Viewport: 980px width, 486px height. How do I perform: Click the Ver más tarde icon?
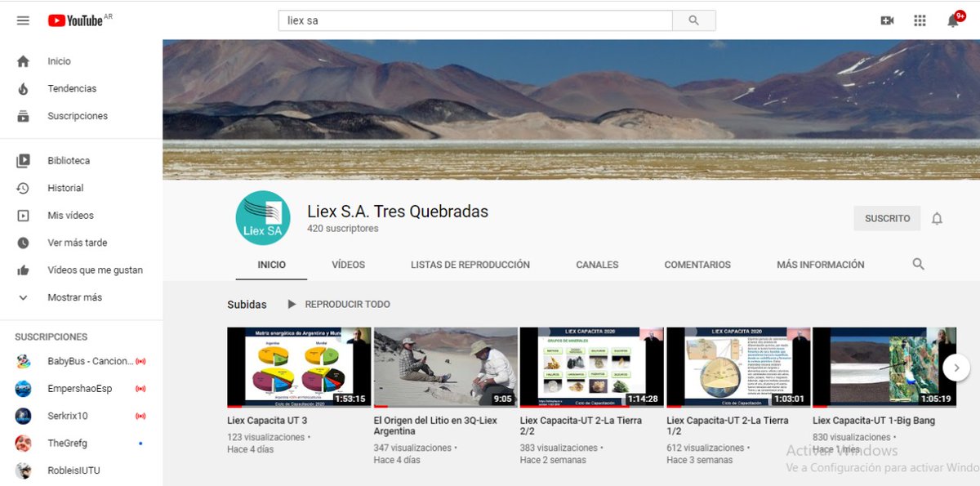[x=23, y=243]
